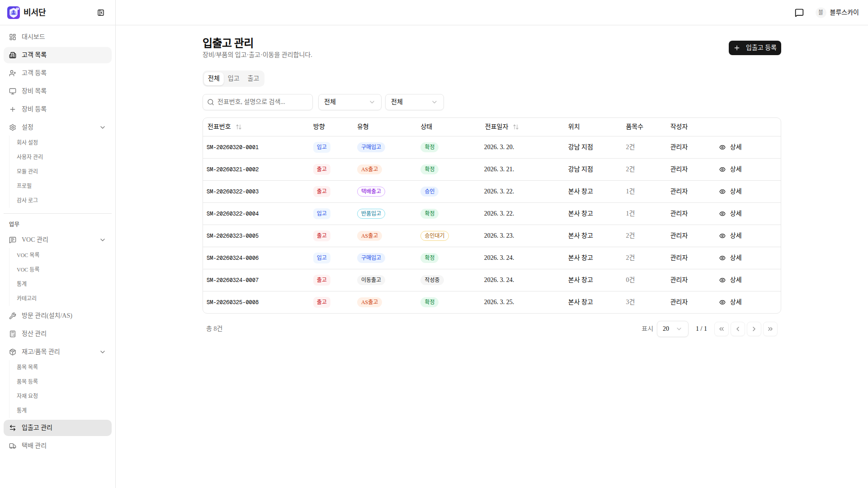
Task: Open the 표시 20 page-size dropdown
Action: pos(672,329)
